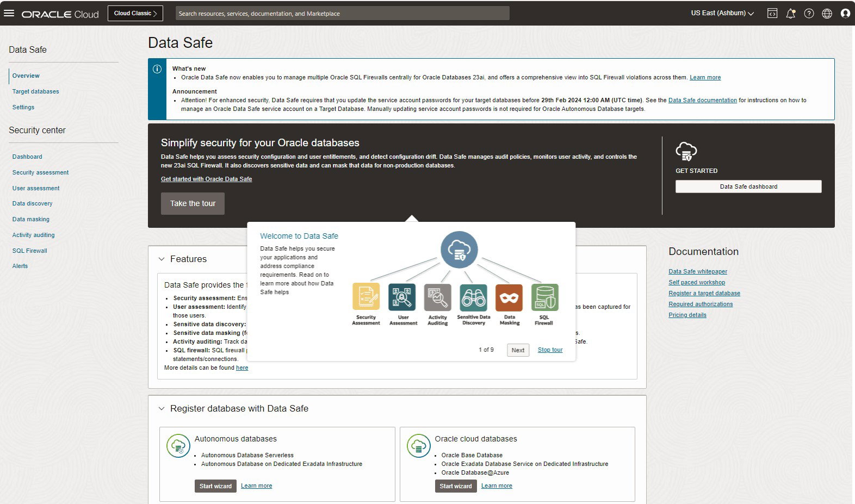Click the User Assessment icon in tour
Screen dimensions: 855x504
click(x=402, y=297)
